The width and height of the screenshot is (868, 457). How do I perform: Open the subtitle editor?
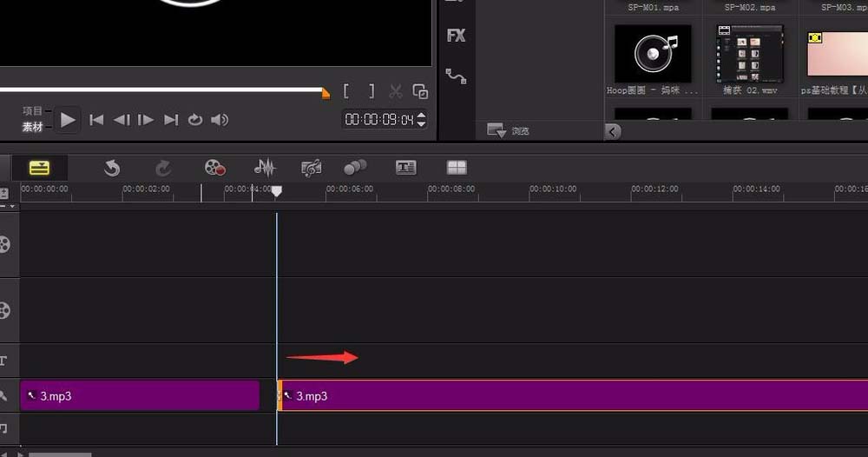click(405, 168)
